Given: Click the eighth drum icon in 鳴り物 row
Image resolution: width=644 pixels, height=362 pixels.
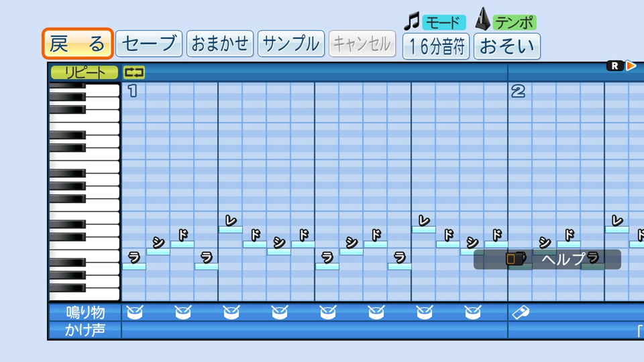Looking at the screenshot, I should pos(473,312).
